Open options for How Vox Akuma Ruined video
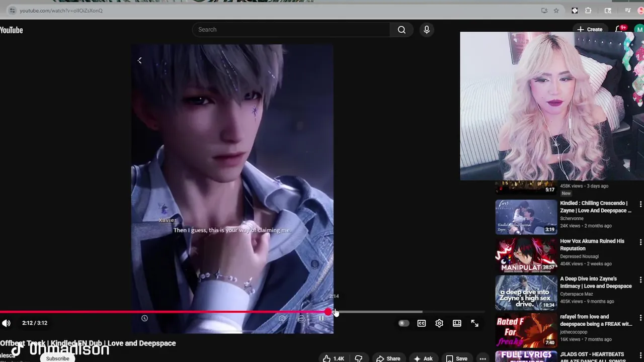Screen dimensions: 644x362 (x=640, y=242)
